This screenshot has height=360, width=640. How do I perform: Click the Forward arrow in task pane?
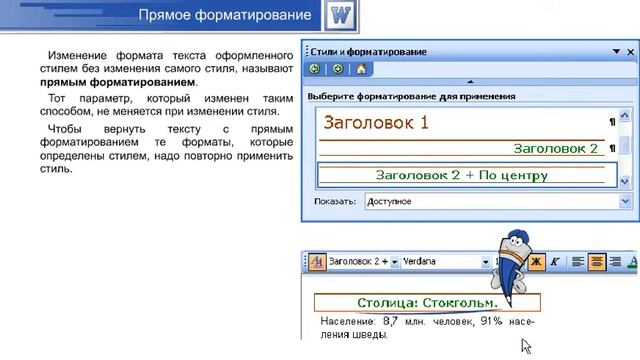click(x=338, y=69)
